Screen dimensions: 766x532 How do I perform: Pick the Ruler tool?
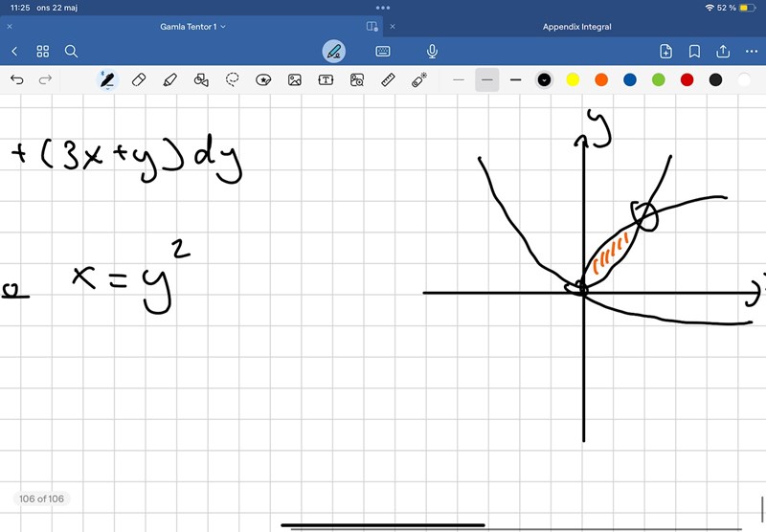click(x=388, y=80)
